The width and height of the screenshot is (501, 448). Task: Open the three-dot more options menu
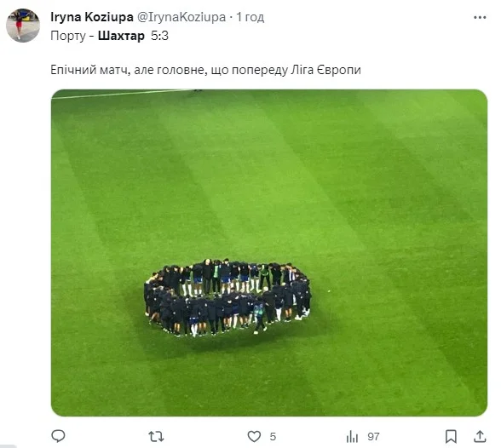pos(480,18)
